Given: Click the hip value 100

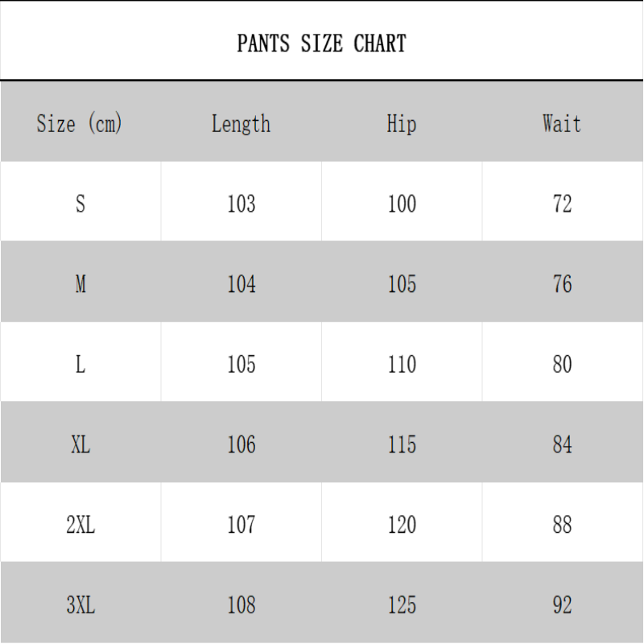Looking at the screenshot, I should (402, 204).
